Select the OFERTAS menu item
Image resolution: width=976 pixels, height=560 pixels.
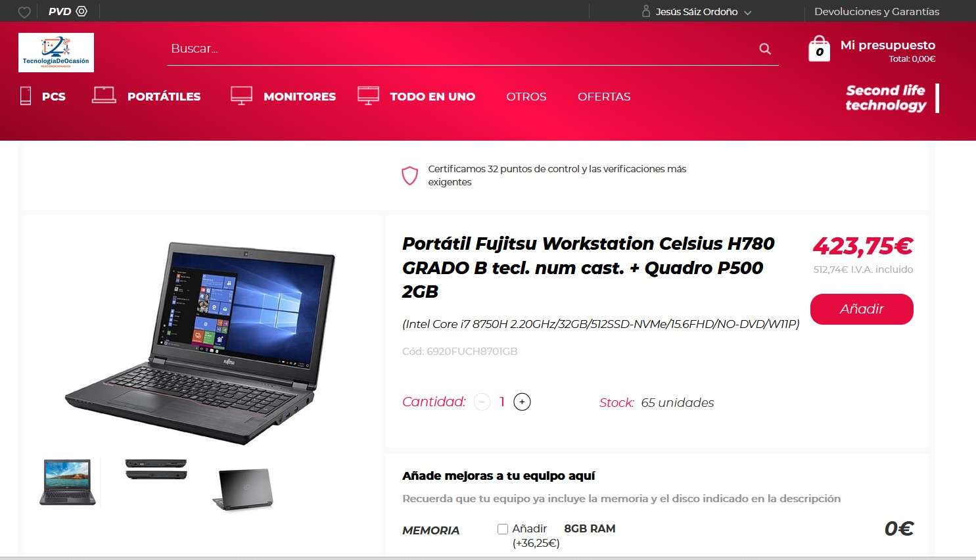pos(604,97)
